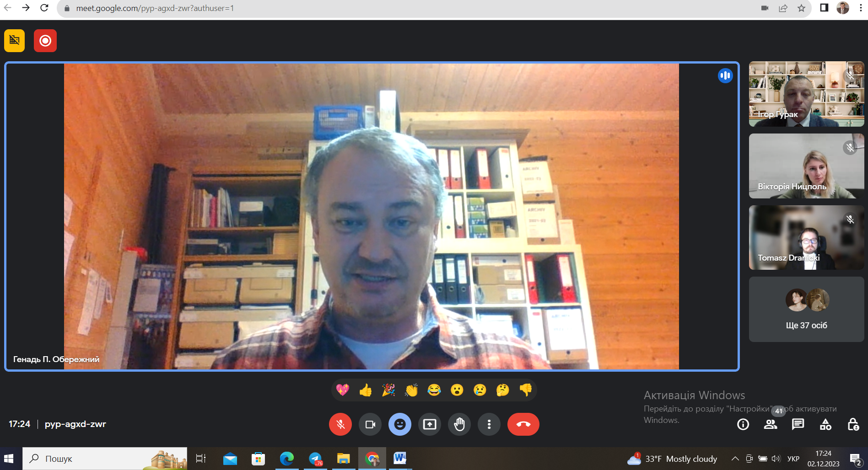The image size is (868, 470).
Task: Raise your hand in the meeting
Action: coord(459,424)
